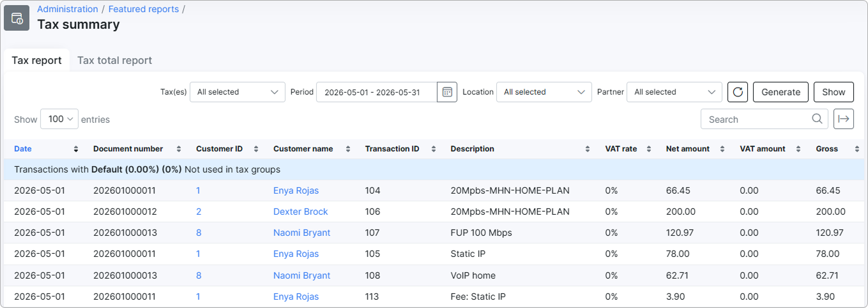Sort by Description column arrows
The width and height of the screenshot is (868, 308).
pos(588,149)
